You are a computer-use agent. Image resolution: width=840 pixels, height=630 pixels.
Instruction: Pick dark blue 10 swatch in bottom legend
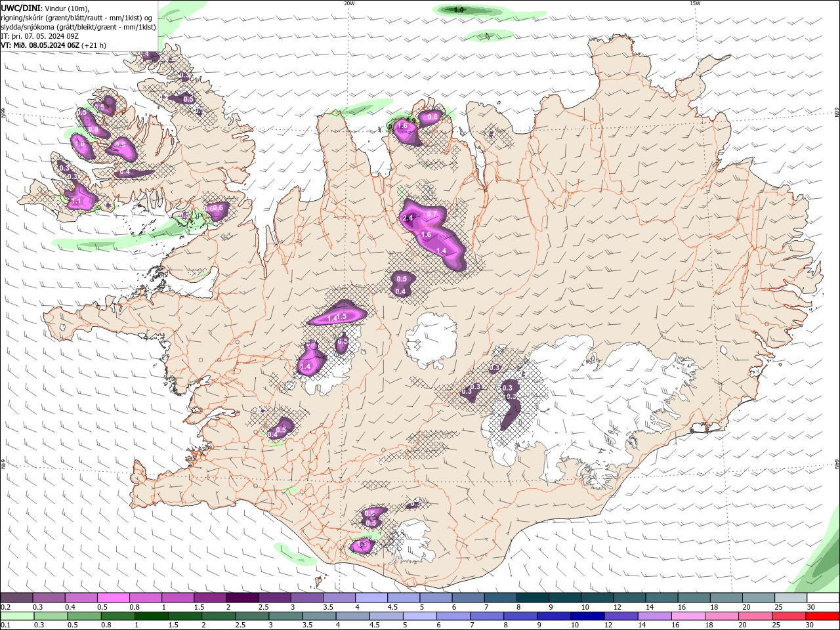[586, 616]
